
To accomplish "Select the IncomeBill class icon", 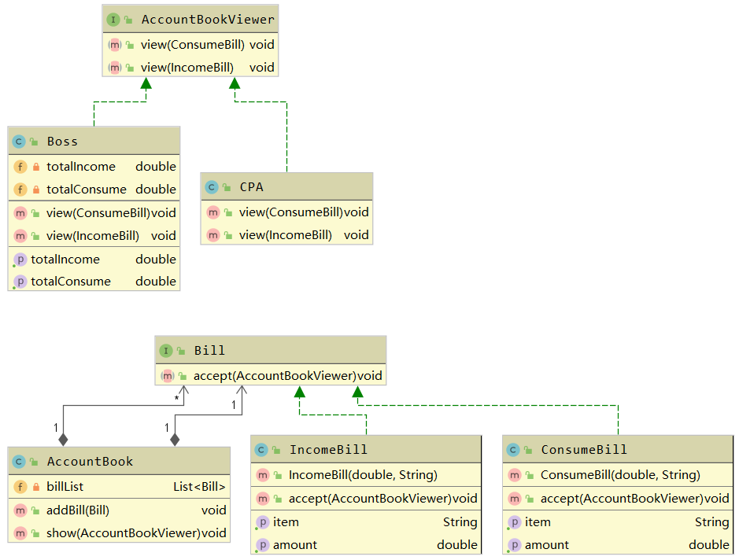I will [x=260, y=449].
